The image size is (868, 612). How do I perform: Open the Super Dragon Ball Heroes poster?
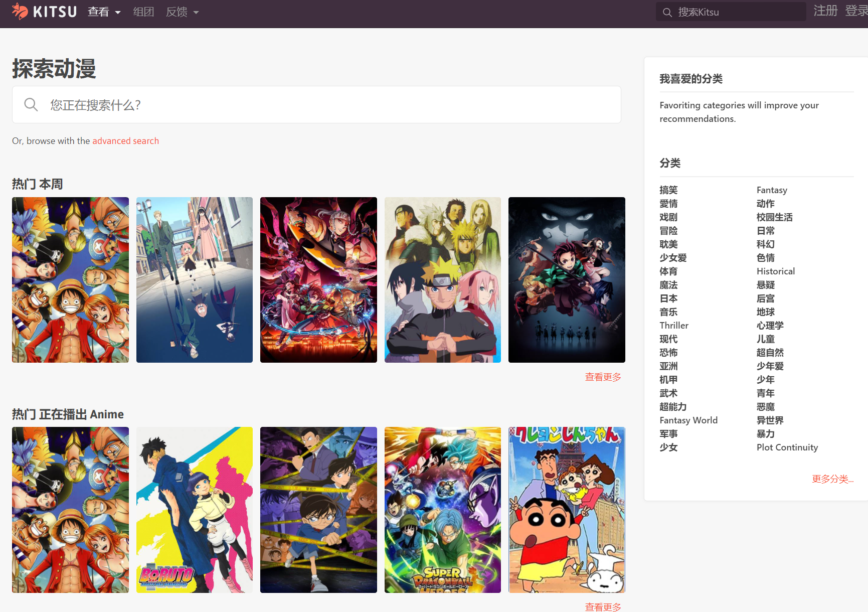click(443, 510)
